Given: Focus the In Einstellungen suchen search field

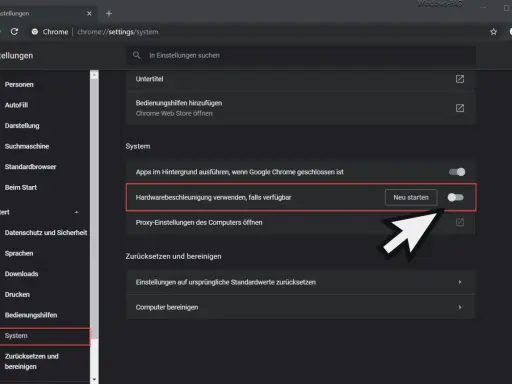Looking at the screenshot, I should pyautogui.click(x=301, y=55).
